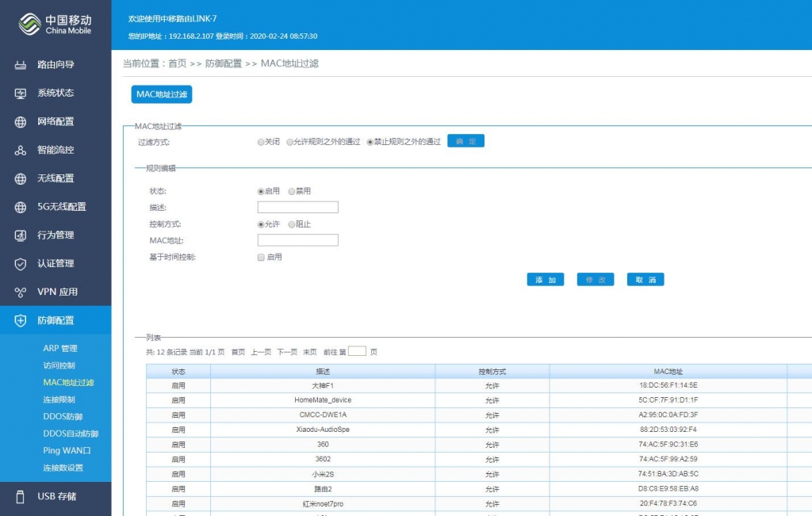Click the router wizard icon in sidebar
Viewport: 812px width, 516px height.
[x=20, y=65]
